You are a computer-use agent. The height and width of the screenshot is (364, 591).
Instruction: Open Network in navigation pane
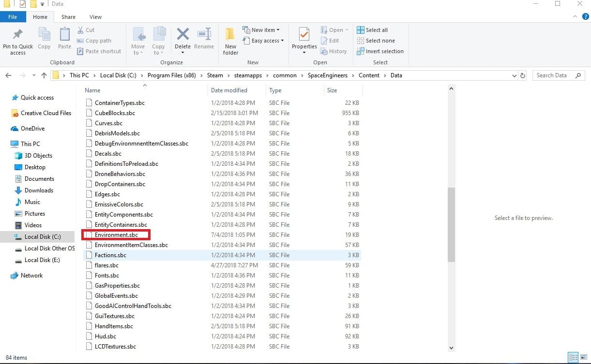pos(31,276)
